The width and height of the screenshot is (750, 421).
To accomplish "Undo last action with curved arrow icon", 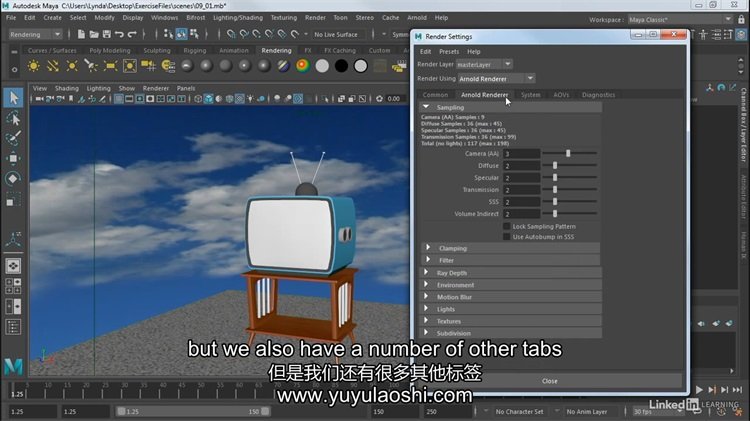I will (119, 34).
